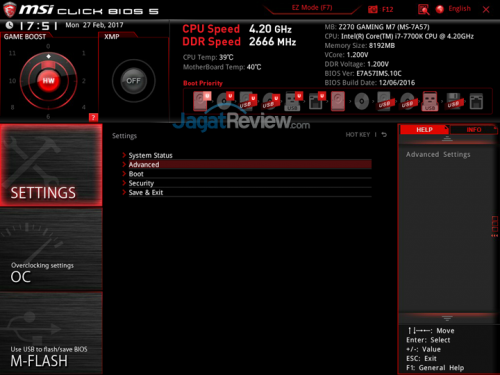The height and width of the screenshot is (375, 500).
Task: Switch to the INFO tab
Action: (x=474, y=130)
